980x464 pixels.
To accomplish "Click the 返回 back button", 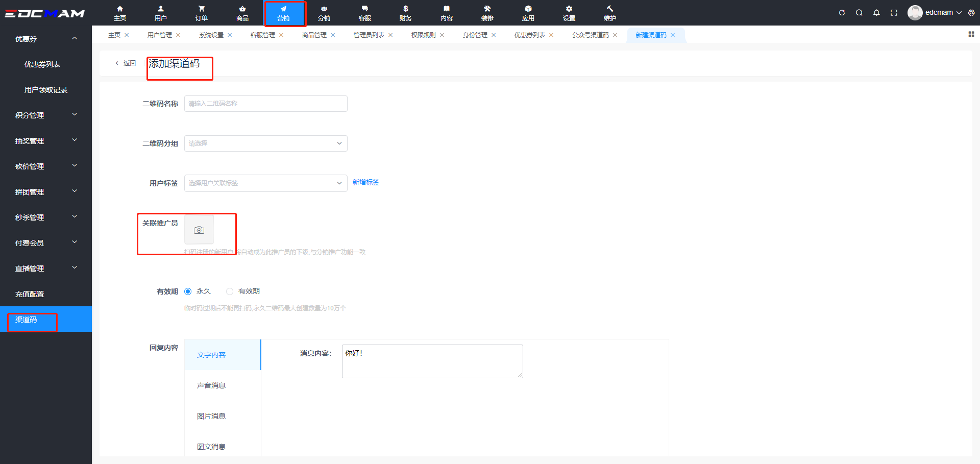I will (x=126, y=63).
